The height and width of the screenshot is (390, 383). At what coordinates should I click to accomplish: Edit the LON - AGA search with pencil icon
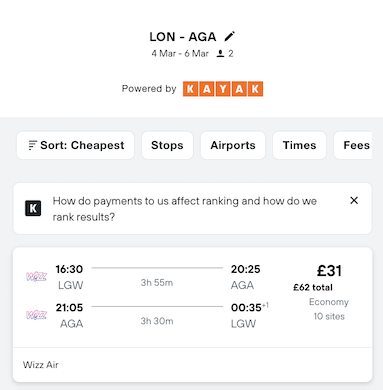229,36
